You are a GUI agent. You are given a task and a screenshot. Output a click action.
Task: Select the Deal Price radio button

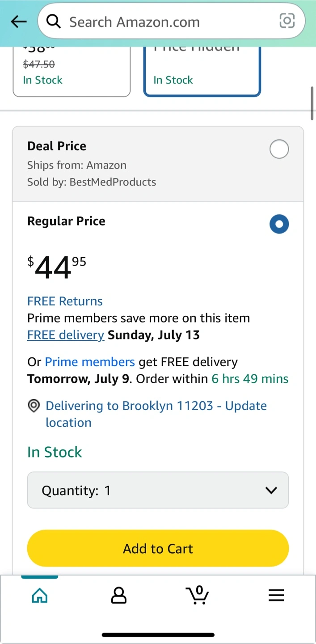(279, 149)
